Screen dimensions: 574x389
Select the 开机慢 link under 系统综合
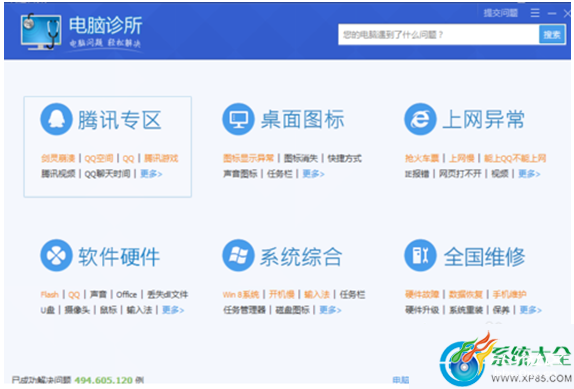pos(282,295)
